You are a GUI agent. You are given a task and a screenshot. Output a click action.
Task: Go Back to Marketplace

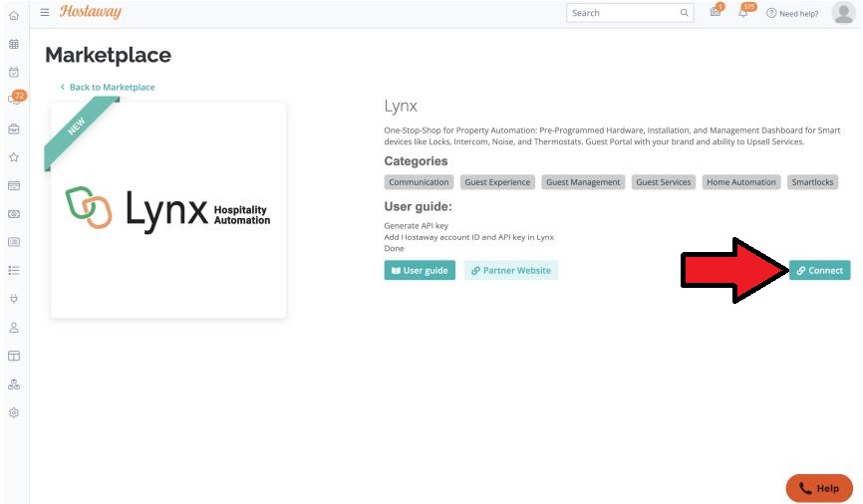108,87
